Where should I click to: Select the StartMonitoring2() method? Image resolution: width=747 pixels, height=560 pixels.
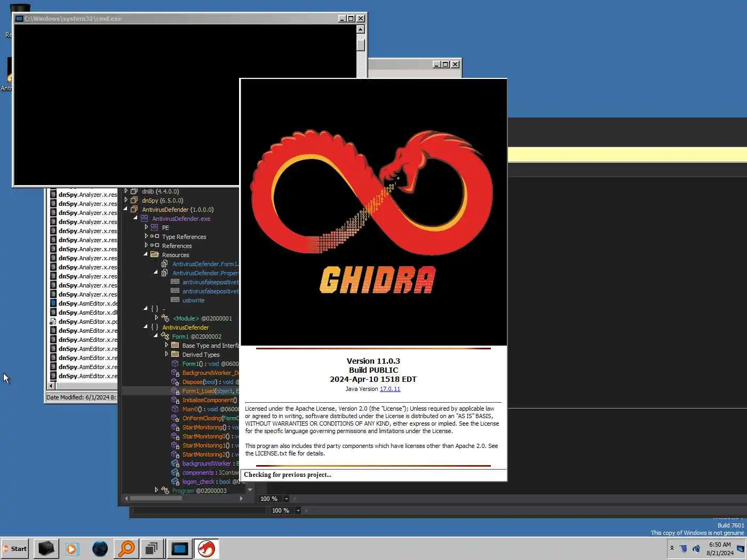coord(210,454)
